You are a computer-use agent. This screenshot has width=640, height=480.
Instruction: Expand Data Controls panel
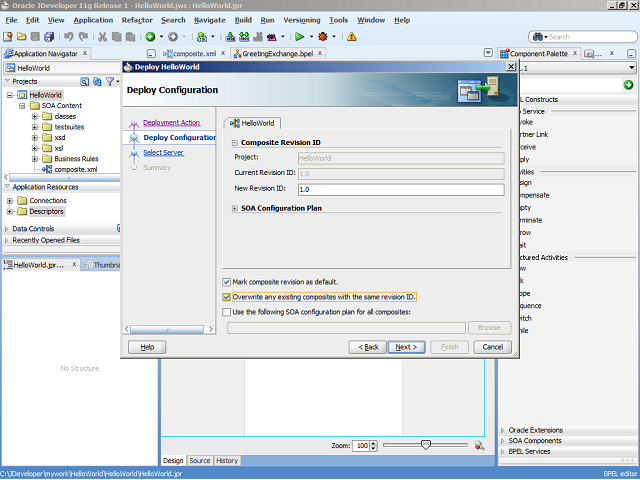[x=7, y=229]
